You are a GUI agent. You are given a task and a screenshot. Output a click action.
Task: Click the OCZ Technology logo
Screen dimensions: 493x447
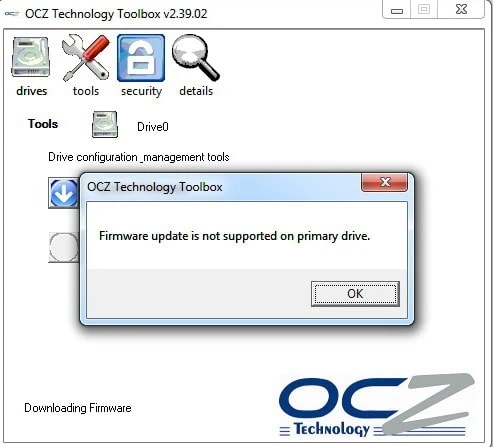pos(377,406)
